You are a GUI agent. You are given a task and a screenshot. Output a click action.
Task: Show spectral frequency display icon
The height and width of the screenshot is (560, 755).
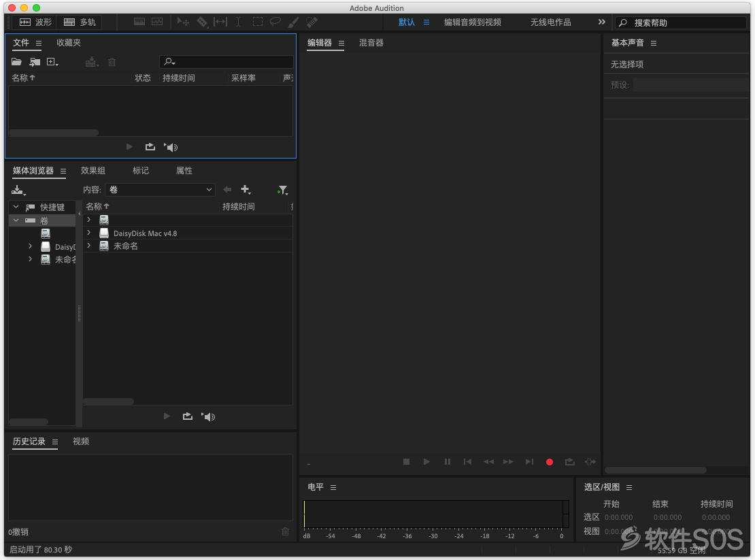(139, 22)
